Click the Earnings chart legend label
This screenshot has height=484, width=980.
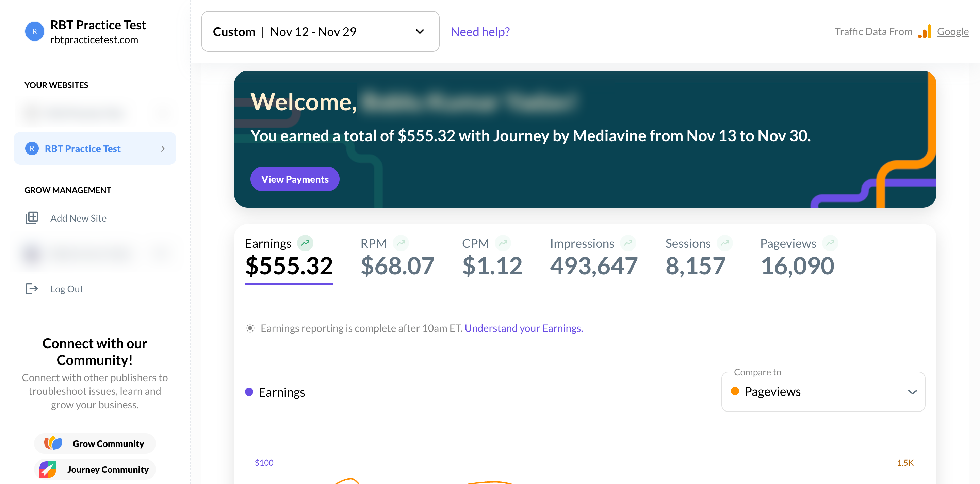coord(282,392)
